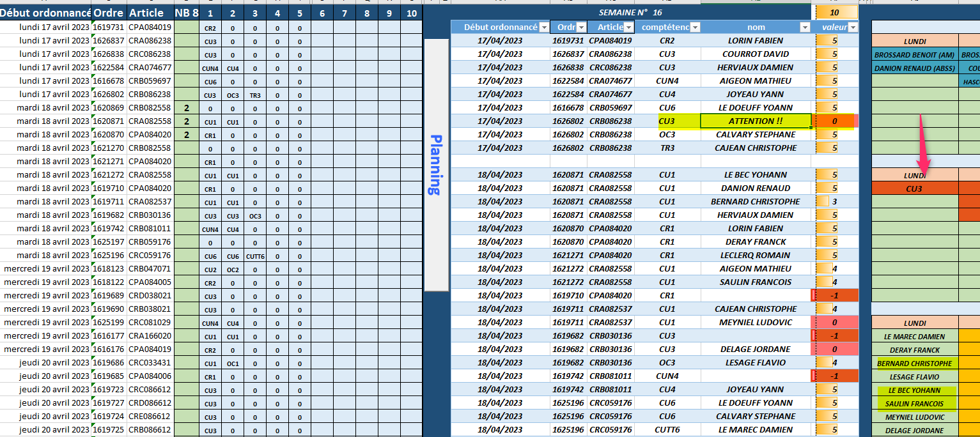Viewport: 980px width, 437px height.
Task: Open the Début ordonnancé filter dropdown
Action: 543,27
